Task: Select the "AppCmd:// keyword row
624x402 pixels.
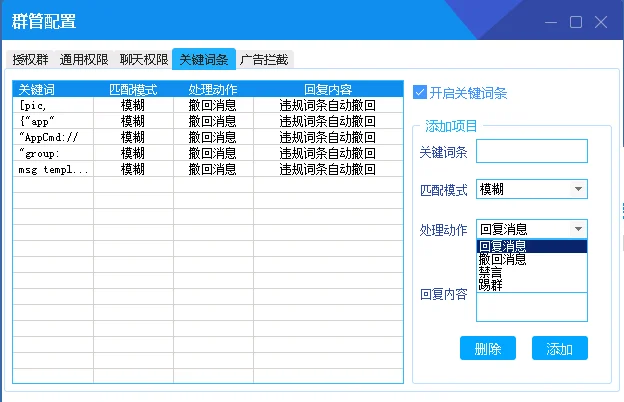Action: tap(208, 137)
